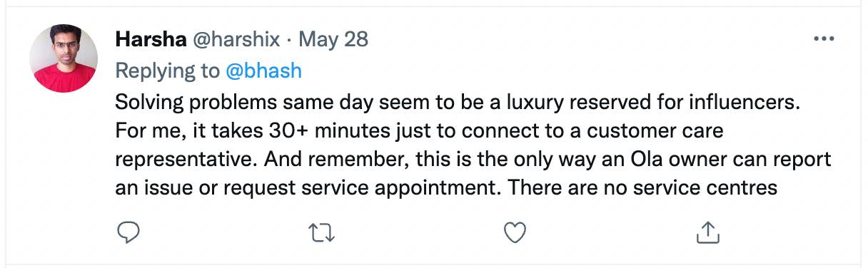This screenshot has height=268, width=868.
Task: Open the profile via name Harsha
Action: [149, 39]
